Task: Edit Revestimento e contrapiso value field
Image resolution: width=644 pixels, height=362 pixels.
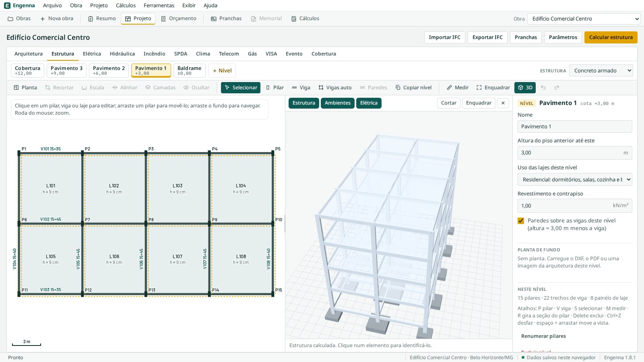Action: [x=575, y=206]
